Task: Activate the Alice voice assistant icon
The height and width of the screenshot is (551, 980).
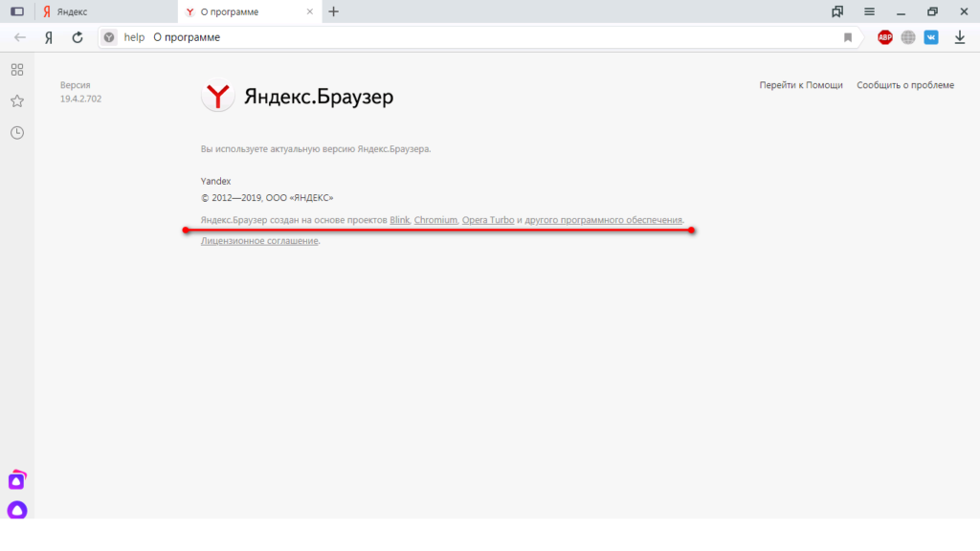Action: pos(17,510)
